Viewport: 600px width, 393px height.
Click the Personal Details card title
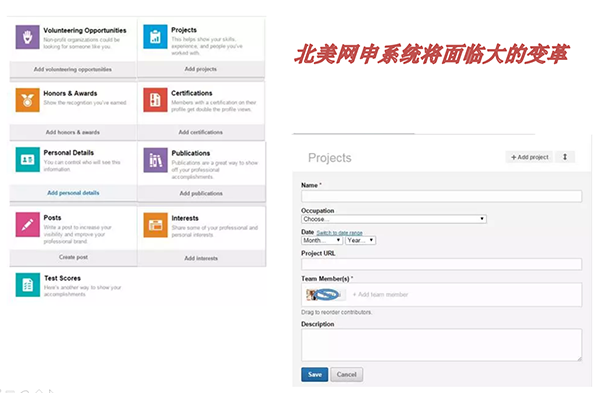(69, 152)
